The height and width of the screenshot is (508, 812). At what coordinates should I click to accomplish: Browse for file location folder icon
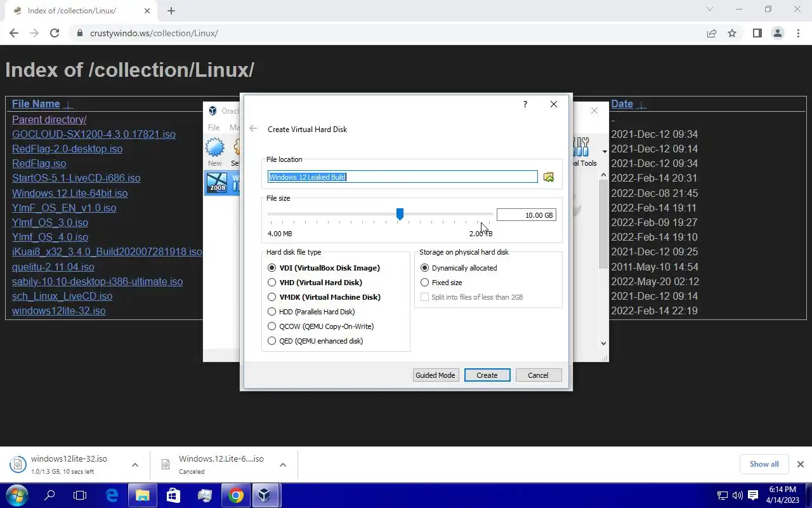549,177
